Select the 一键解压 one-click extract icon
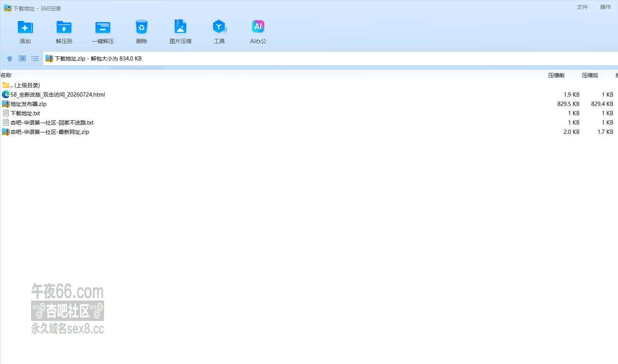The height and width of the screenshot is (364, 618). [103, 28]
